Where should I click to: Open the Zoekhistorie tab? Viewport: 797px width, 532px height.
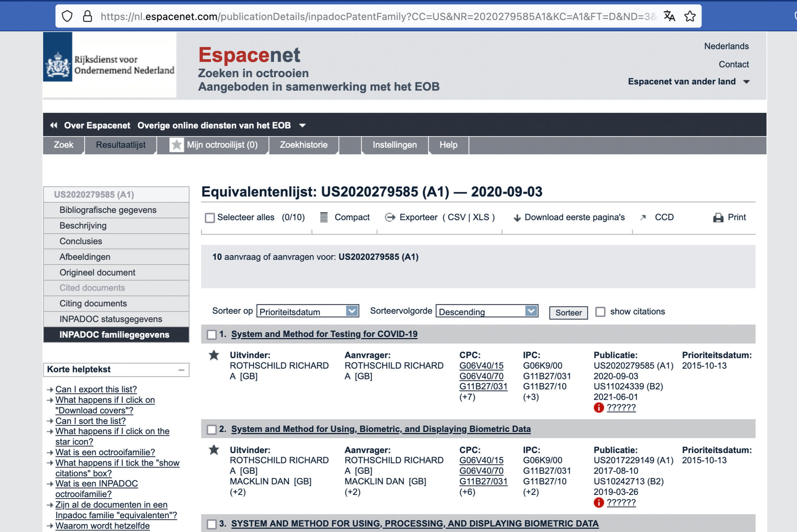click(303, 145)
